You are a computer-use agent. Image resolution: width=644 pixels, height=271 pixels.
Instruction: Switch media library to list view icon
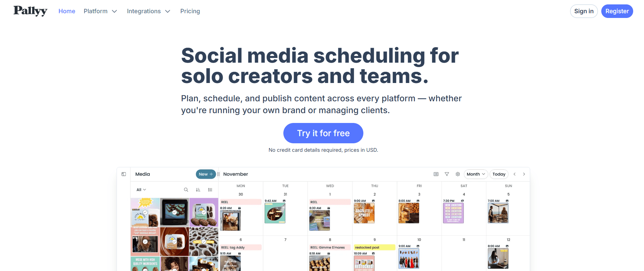tap(210, 190)
